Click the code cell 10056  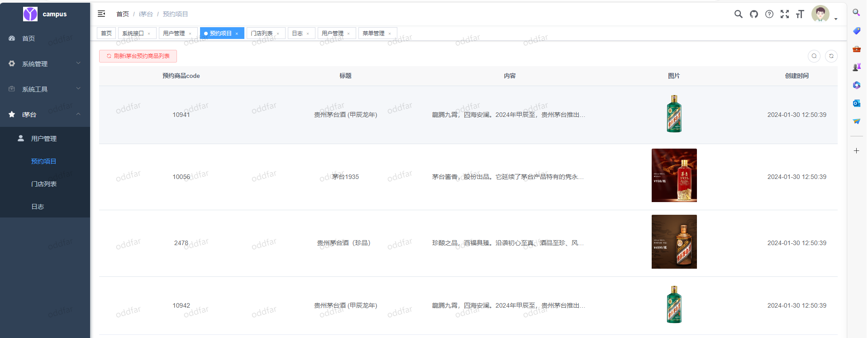[x=181, y=177]
